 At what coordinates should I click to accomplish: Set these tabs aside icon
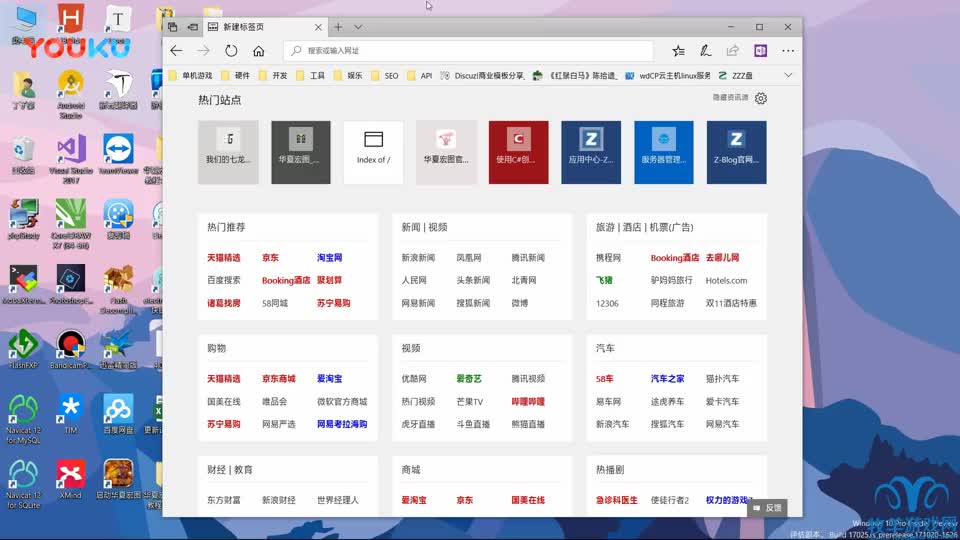[193, 27]
